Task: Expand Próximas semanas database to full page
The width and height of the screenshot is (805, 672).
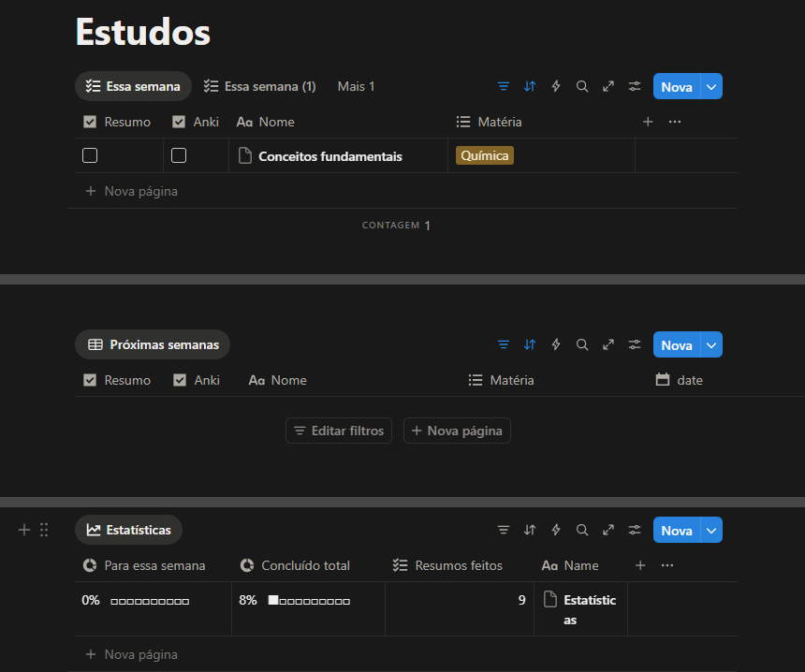Action: (x=608, y=344)
